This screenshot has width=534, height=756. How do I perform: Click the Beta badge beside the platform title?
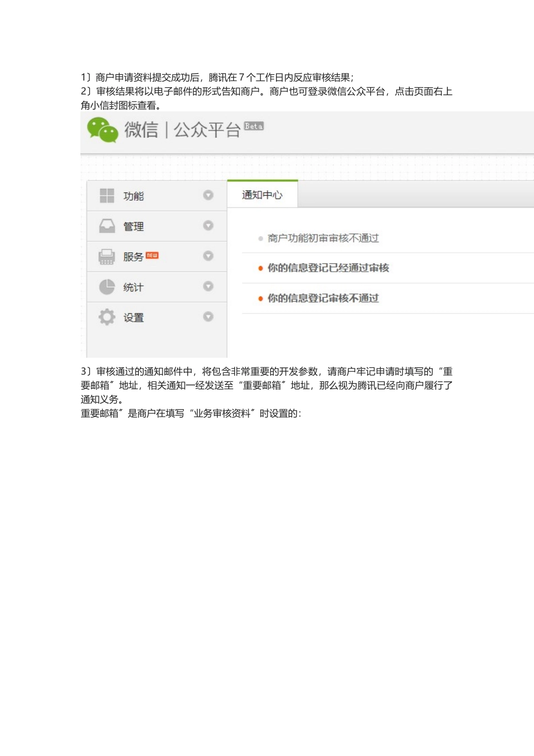coord(254,126)
